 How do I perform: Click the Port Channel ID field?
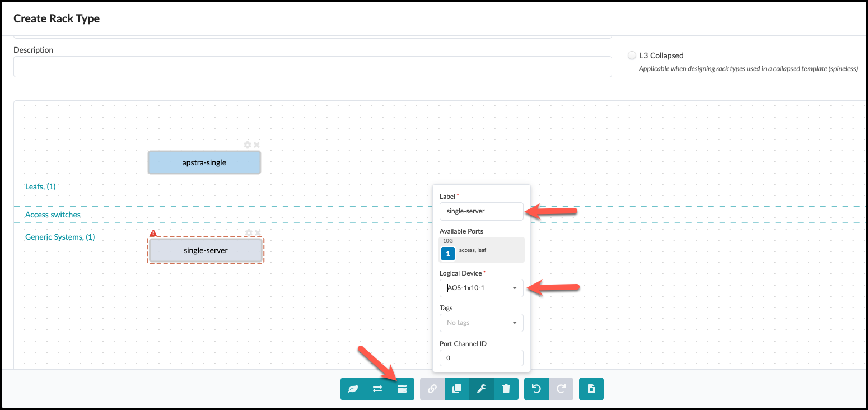pyautogui.click(x=481, y=358)
